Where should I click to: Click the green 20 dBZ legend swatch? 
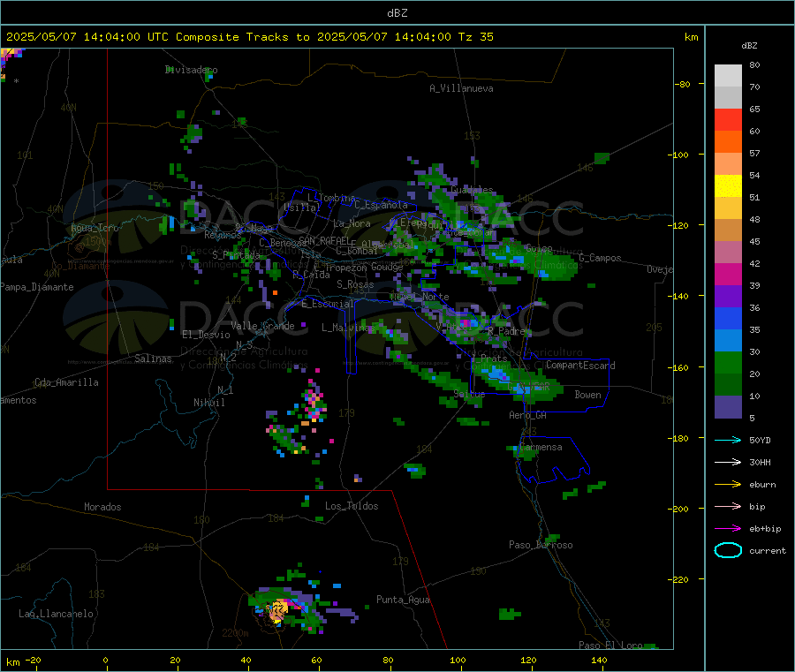coord(728,362)
